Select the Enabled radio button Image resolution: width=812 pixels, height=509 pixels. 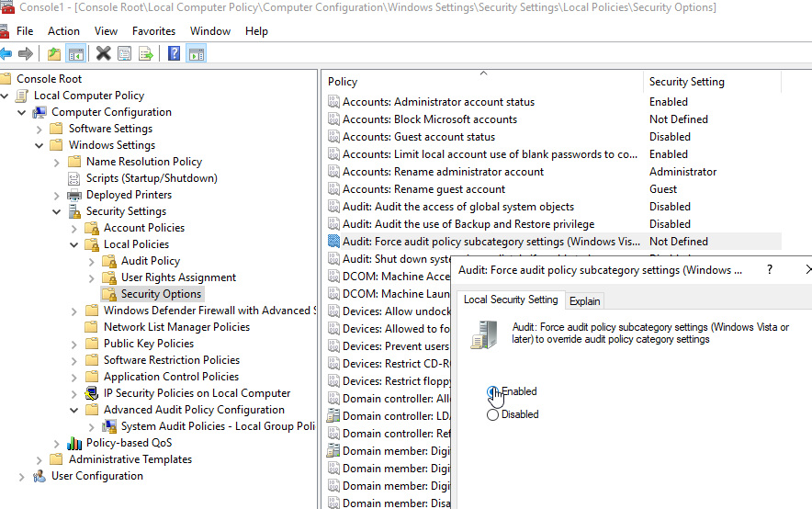493,392
